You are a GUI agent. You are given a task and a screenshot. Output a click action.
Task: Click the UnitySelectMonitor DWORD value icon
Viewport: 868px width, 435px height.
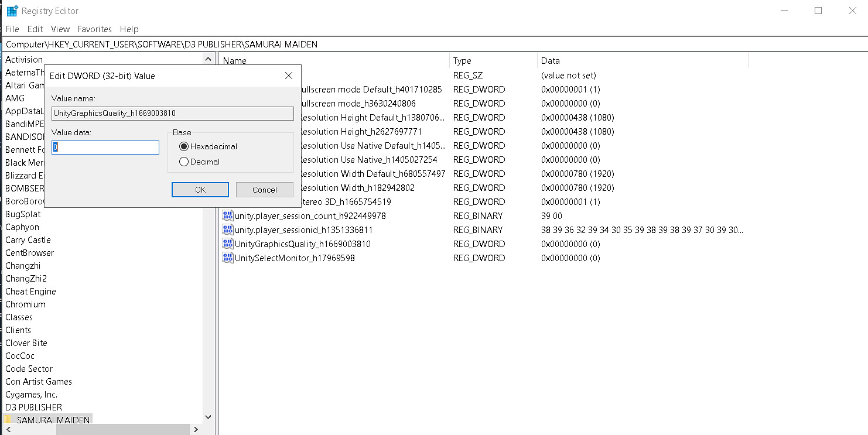[x=228, y=258]
